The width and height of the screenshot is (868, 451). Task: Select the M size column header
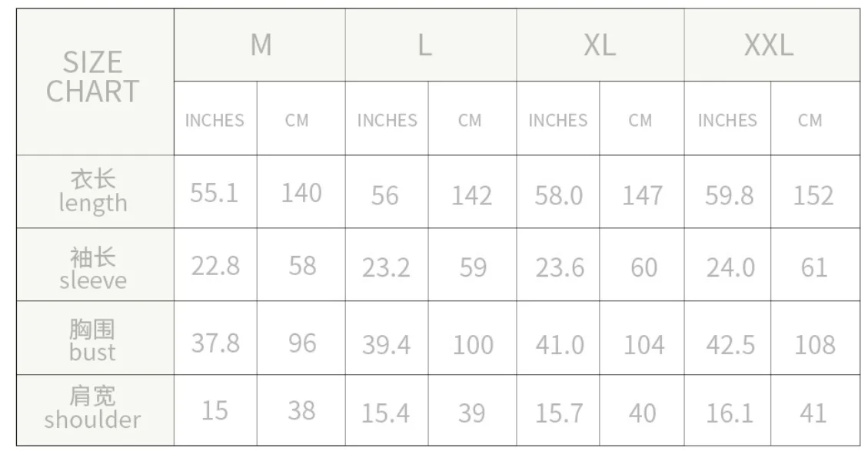coord(261,45)
